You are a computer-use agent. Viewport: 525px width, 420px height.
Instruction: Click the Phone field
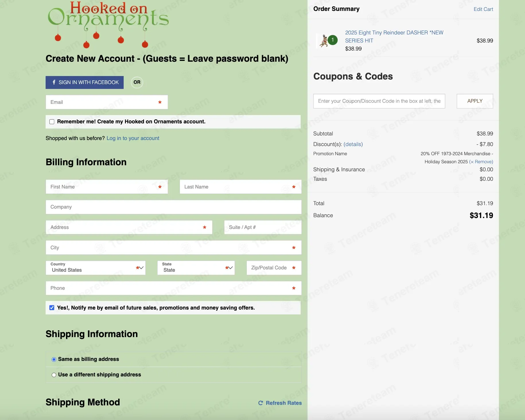pos(174,288)
